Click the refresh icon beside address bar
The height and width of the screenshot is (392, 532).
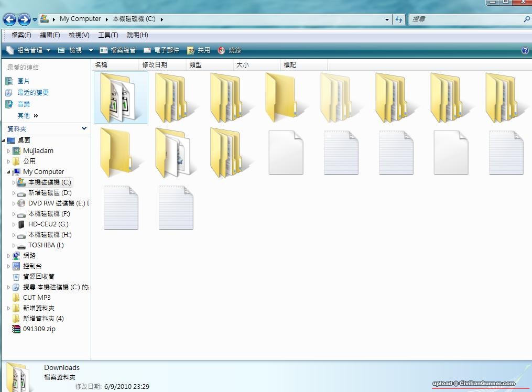coord(399,19)
